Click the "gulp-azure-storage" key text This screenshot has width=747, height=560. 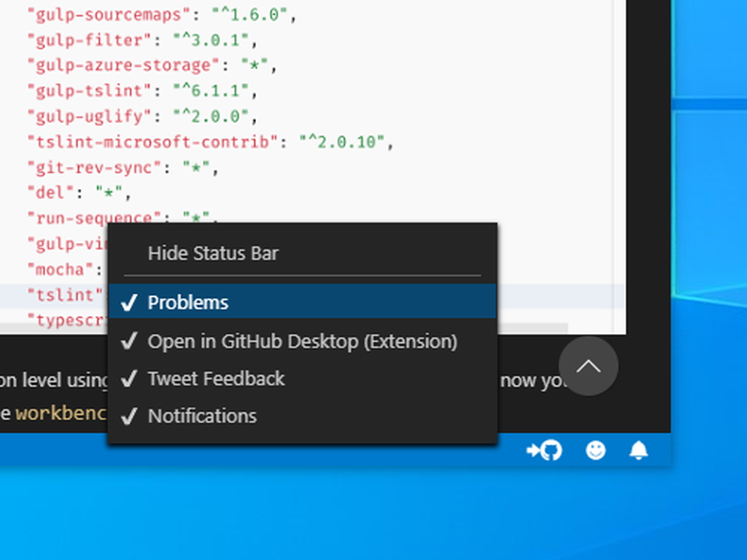[x=124, y=65]
